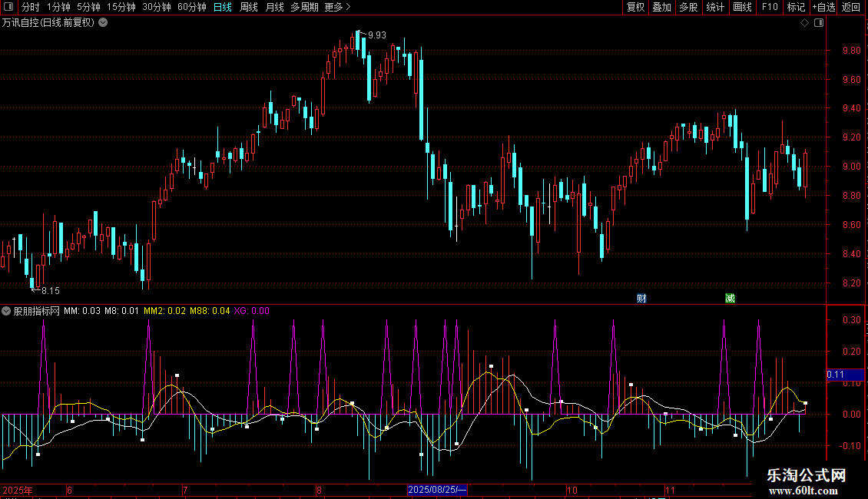Select the 60分钟 period tab

point(192,7)
